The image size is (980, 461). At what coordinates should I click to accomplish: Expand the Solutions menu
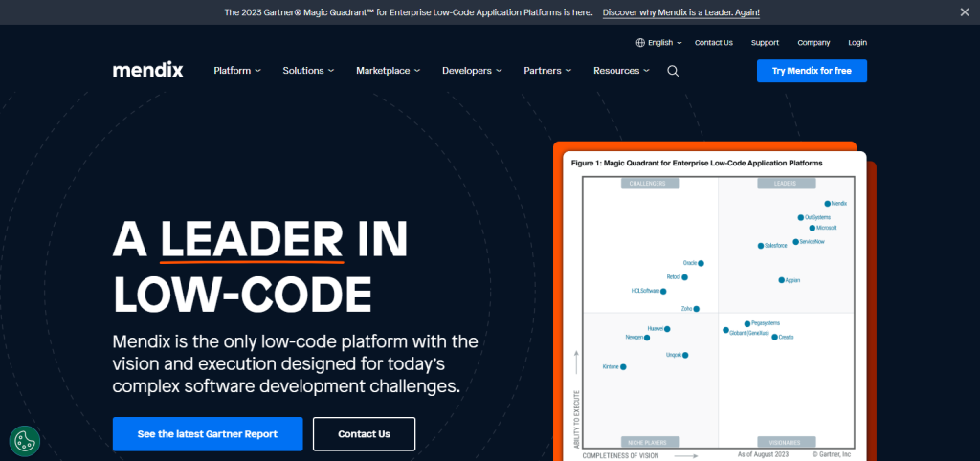click(308, 71)
